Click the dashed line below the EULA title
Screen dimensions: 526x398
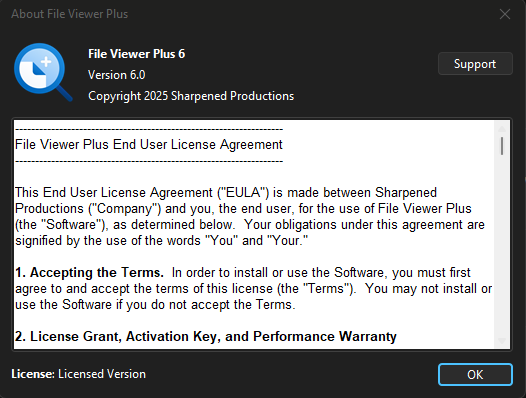coord(149,161)
